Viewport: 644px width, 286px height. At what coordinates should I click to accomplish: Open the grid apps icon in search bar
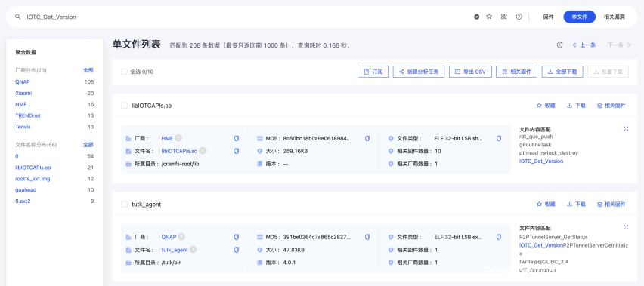[x=504, y=17]
